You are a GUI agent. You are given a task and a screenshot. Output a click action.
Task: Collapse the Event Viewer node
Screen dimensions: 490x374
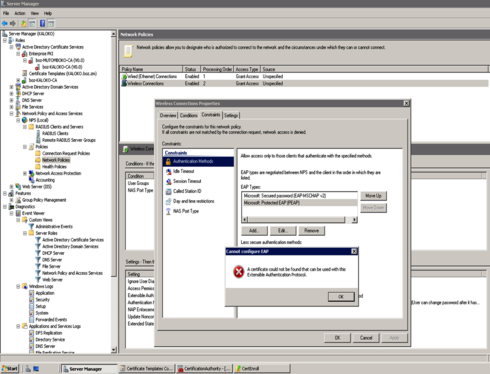coord(11,213)
